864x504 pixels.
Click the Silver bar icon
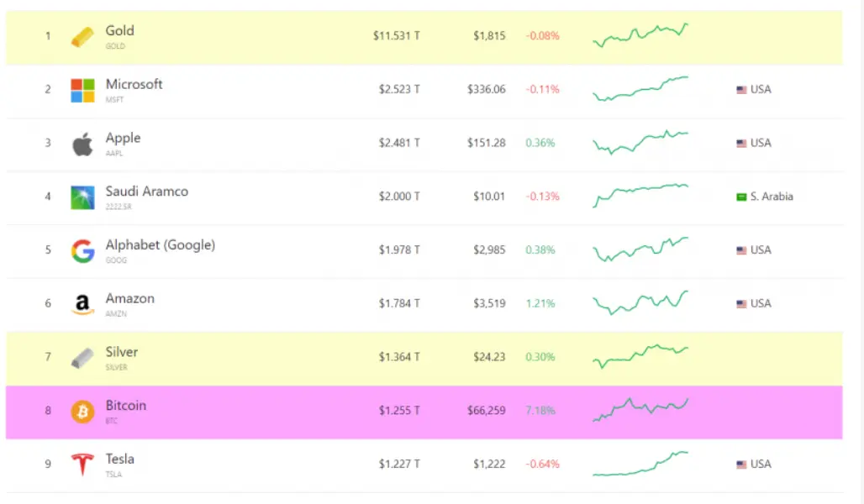pyautogui.click(x=82, y=359)
